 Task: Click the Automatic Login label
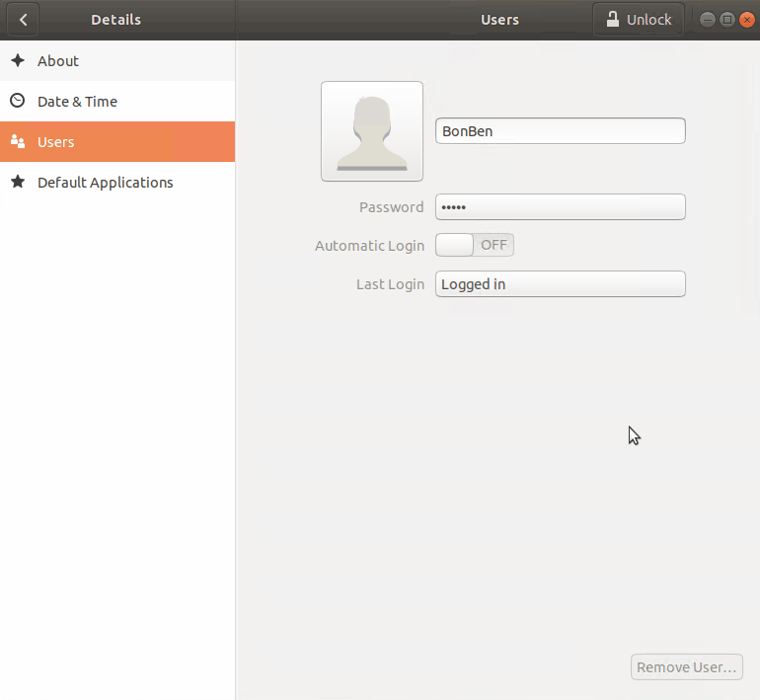[369, 246]
